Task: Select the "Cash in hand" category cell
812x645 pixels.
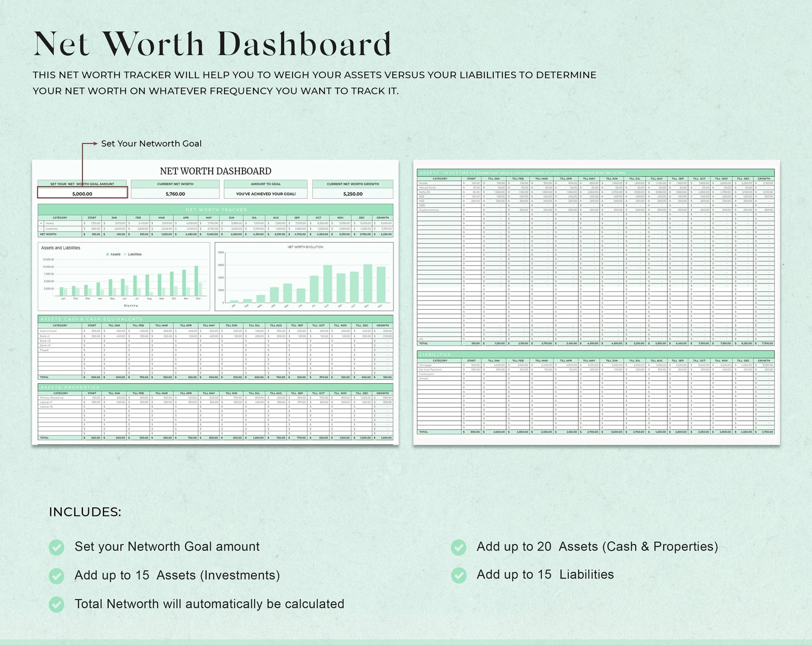Action: click(60, 331)
